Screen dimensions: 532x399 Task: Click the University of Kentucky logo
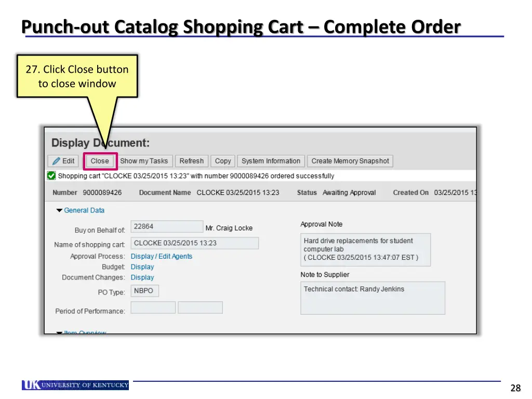click(75, 385)
